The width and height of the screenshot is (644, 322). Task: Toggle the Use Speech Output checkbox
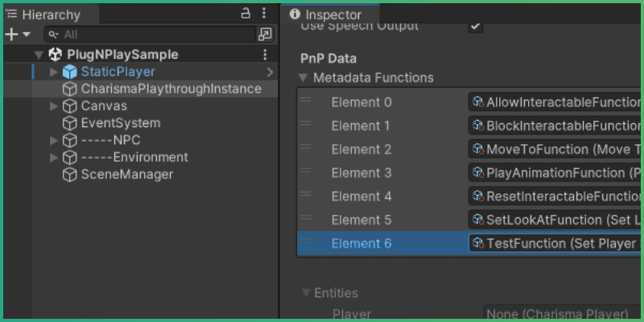click(476, 26)
